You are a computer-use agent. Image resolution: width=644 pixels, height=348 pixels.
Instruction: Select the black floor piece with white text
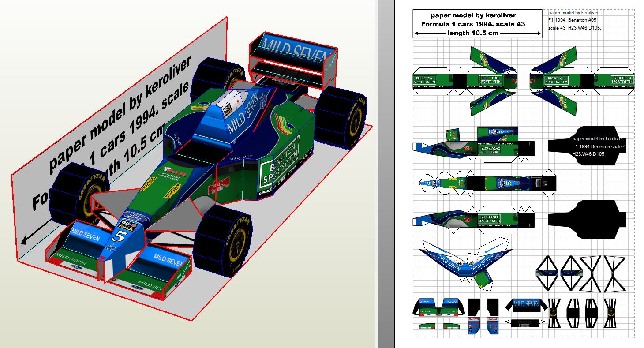[586, 146]
